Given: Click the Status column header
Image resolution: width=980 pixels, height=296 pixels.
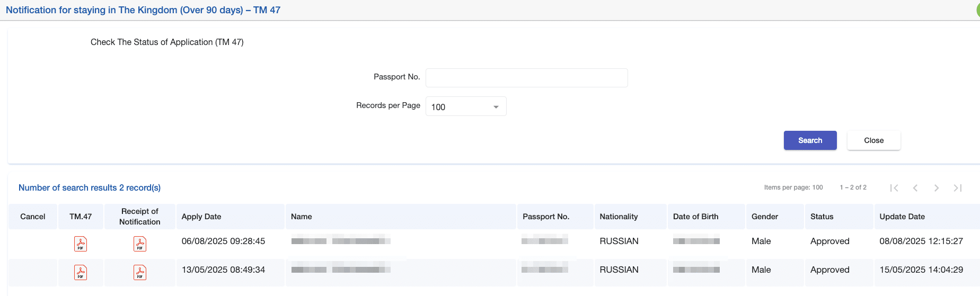Looking at the screenshot, I should pyautogui.click(x=822, y=217).
